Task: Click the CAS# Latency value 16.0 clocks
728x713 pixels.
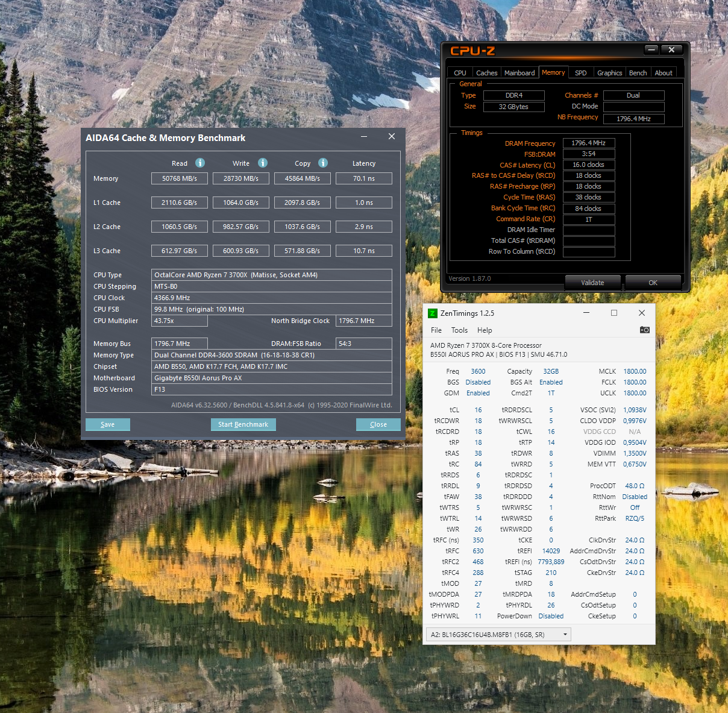Action: tap(589, 165)
